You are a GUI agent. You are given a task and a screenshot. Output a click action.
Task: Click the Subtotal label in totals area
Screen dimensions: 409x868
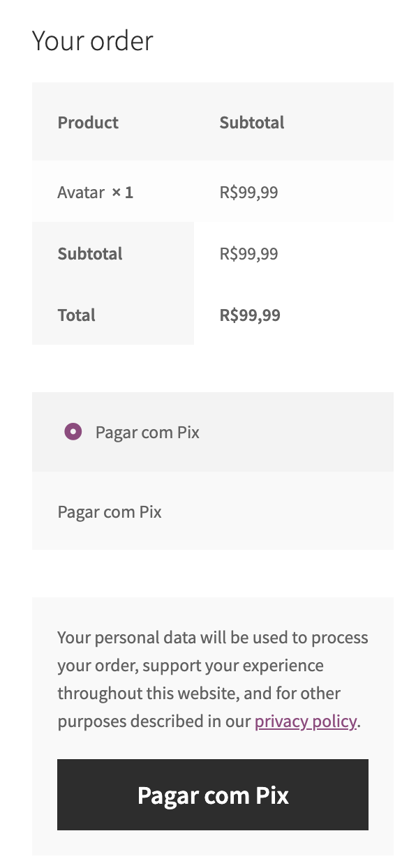(89, 253)
